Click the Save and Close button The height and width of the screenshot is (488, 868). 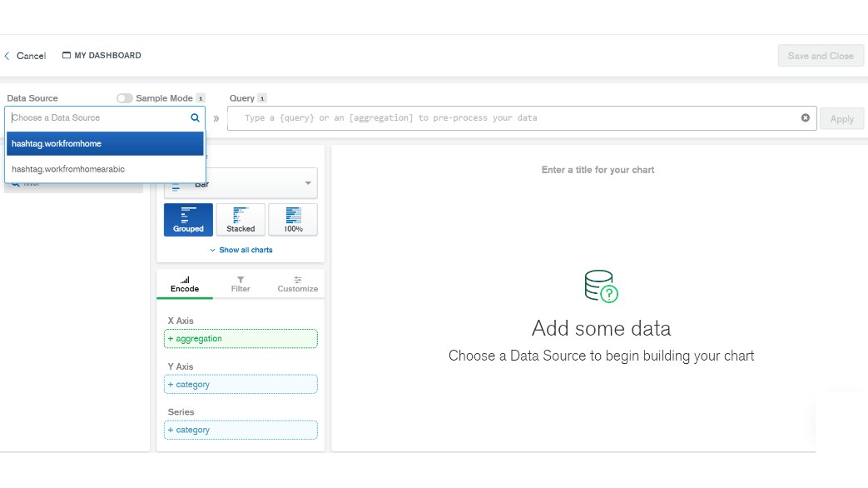[821, 56]
